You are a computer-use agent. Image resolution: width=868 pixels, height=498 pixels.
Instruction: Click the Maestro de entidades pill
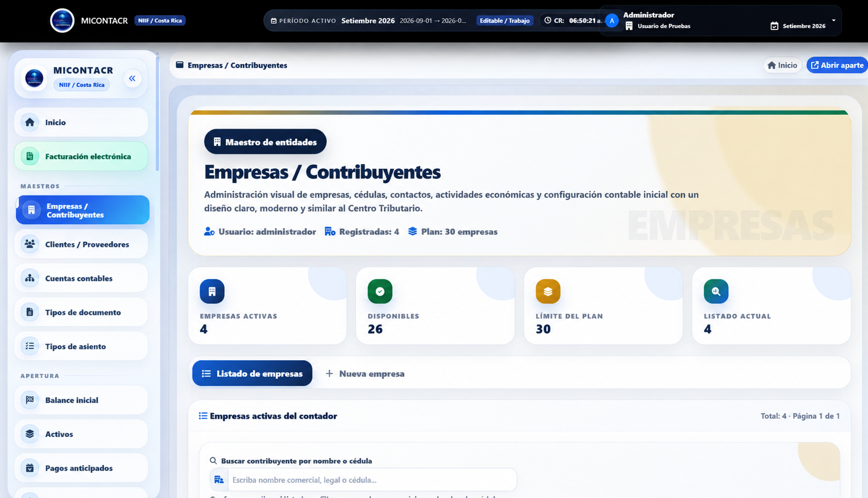coord(265,142)
